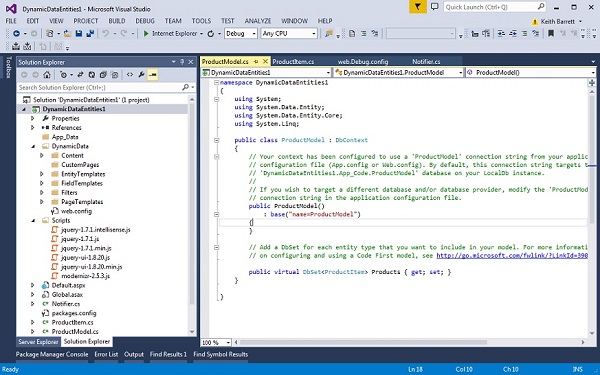Screen dimensions: 600x375
Task: Click the Quick Launch search box
Action: (x=494, y=7)
